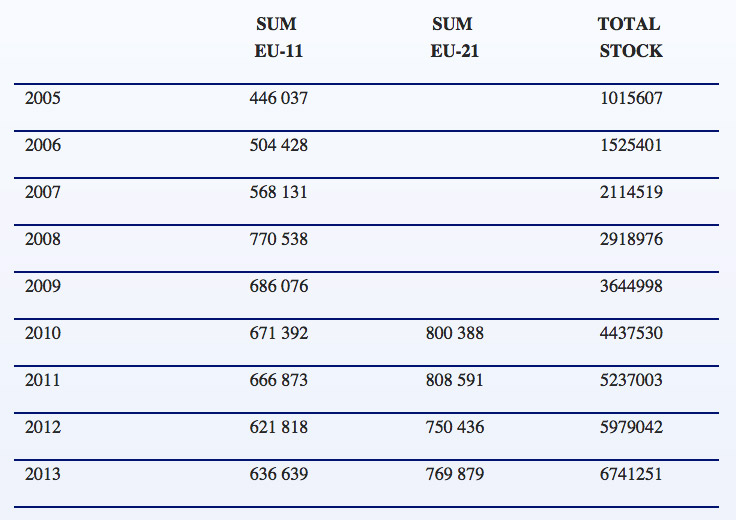Select the 2008 year row label
Screen dimensions: 736x520
coord(43,239)
